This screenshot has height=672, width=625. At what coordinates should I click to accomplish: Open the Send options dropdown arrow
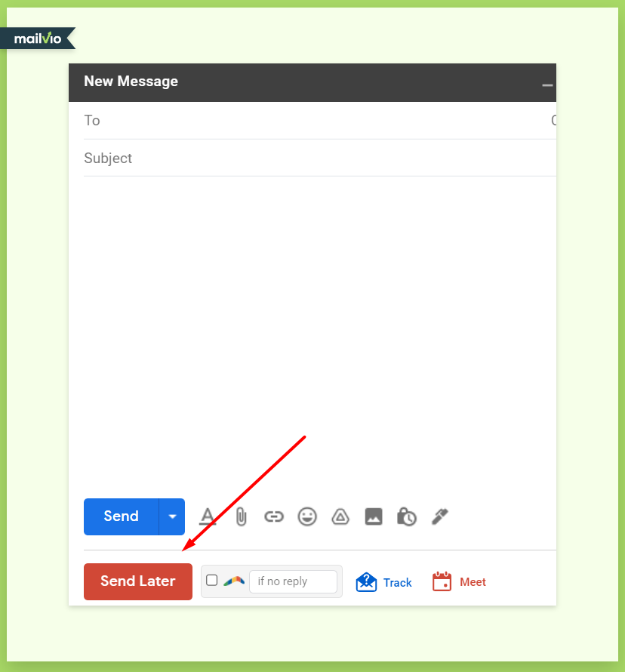click(x=172, y=516)
